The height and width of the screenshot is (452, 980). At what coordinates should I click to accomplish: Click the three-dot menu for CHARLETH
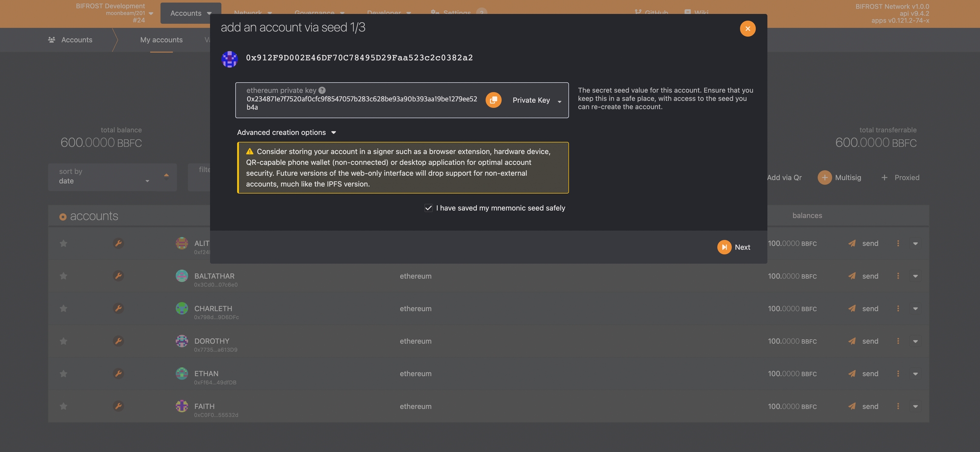[x=898, y=309]
